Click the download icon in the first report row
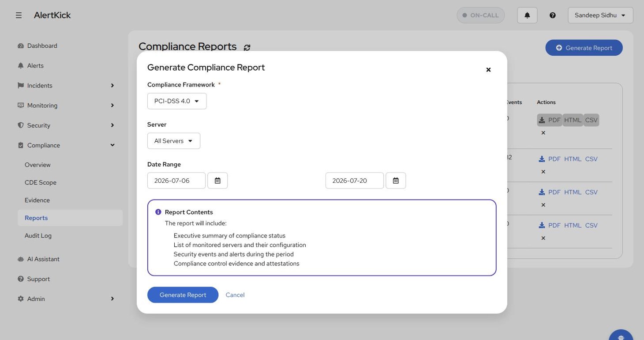 coord(542,120)
